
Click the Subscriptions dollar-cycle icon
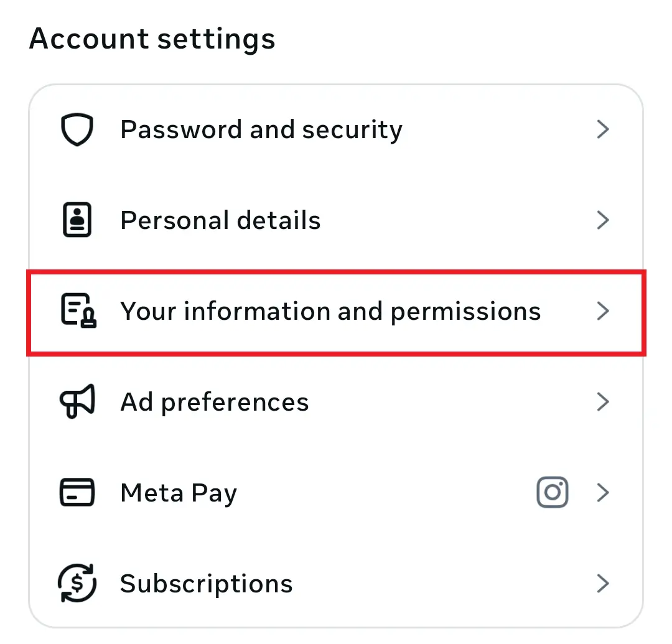(x=77, y=584)
